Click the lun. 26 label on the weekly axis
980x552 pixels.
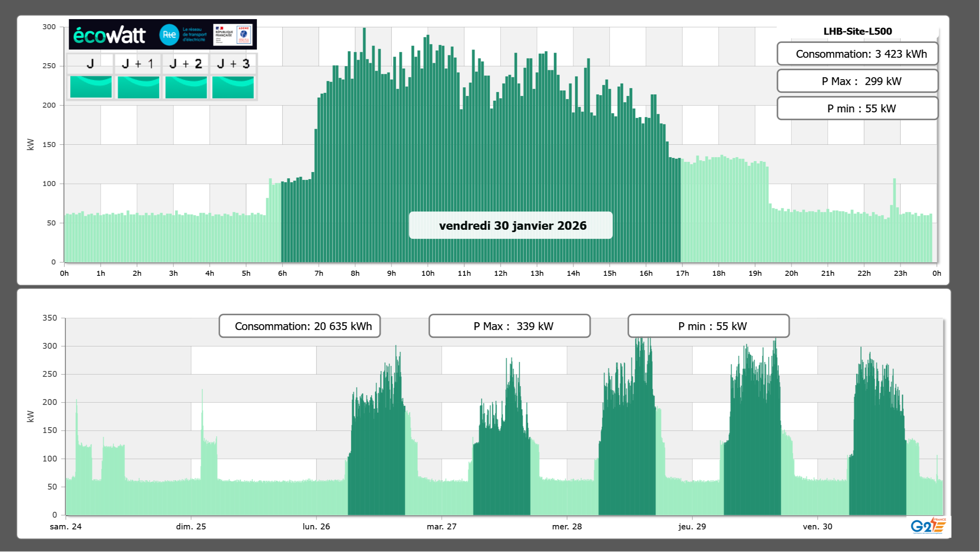coord(316,527)
